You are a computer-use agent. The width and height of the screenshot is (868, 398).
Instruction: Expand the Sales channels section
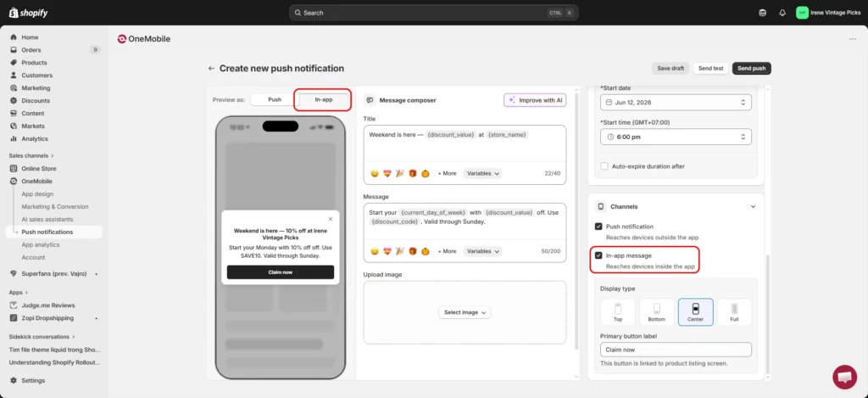[x=31, y=156]
